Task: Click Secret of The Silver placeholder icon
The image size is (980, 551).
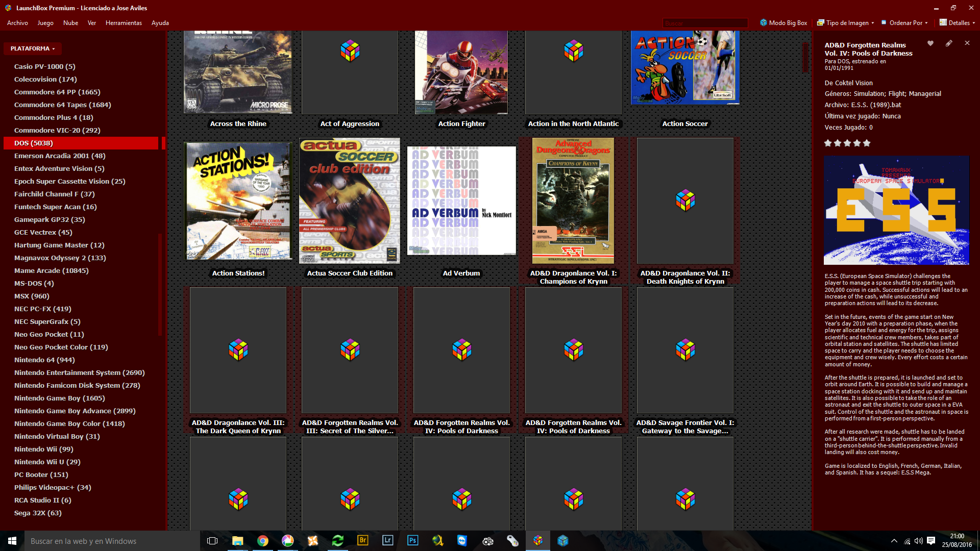Action: tap(350, 350)
